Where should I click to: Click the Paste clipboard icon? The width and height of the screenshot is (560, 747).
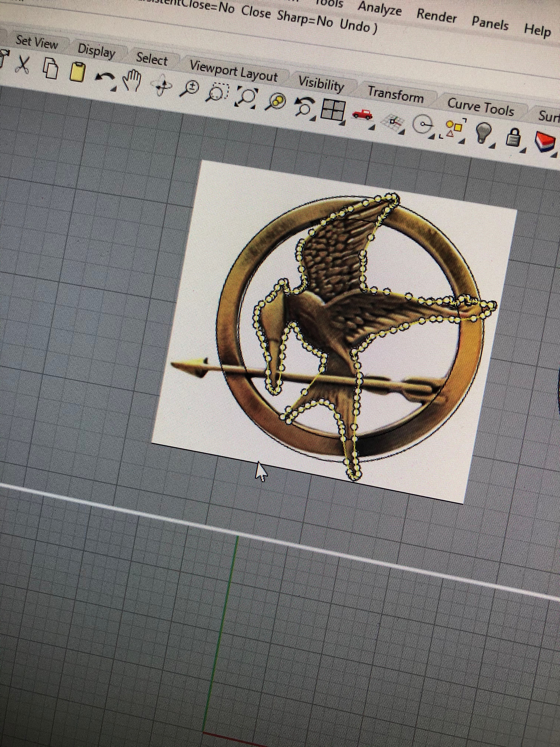click(x=78, y=72)
